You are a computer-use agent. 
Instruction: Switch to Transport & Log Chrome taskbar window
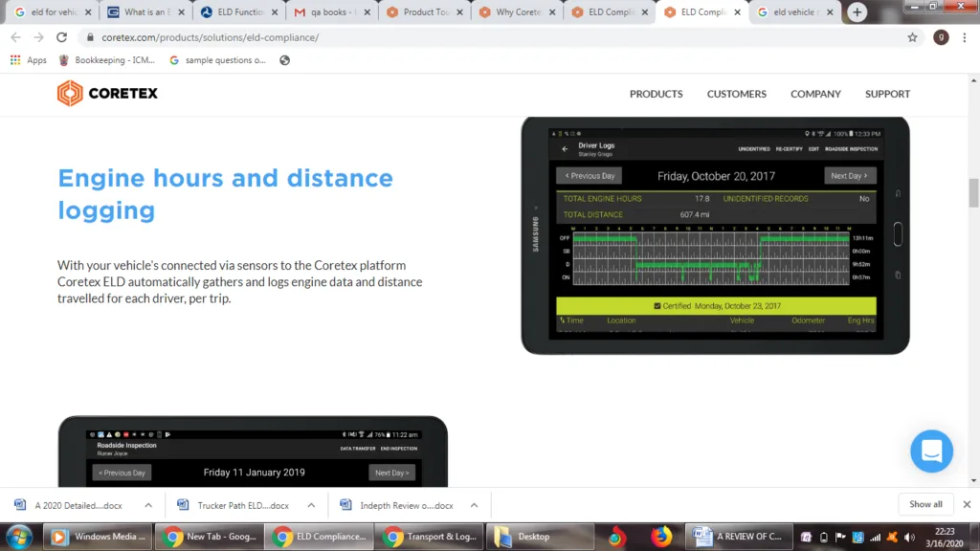point(430,537)
